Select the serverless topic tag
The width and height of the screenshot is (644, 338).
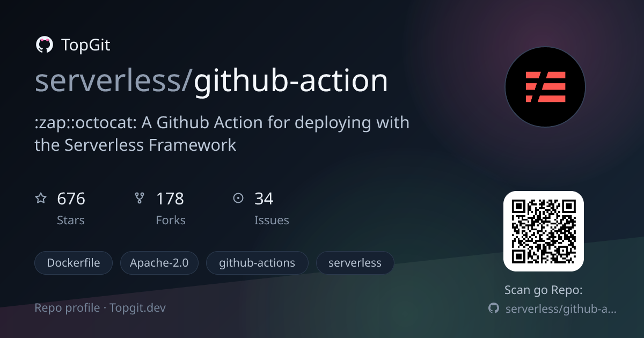tap(355, 263)
